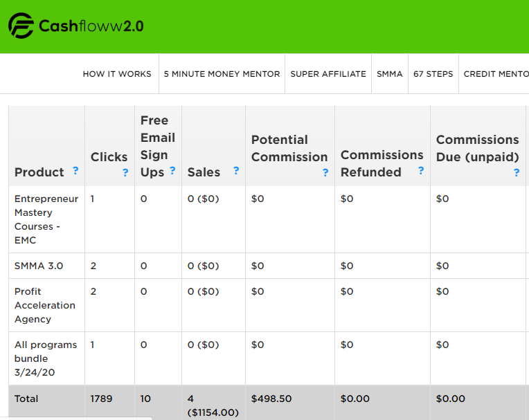Image resolution: width=529 pixels, height=420 pixels.
Task: Select total clicks value 1789
Action: click(101, 399)
